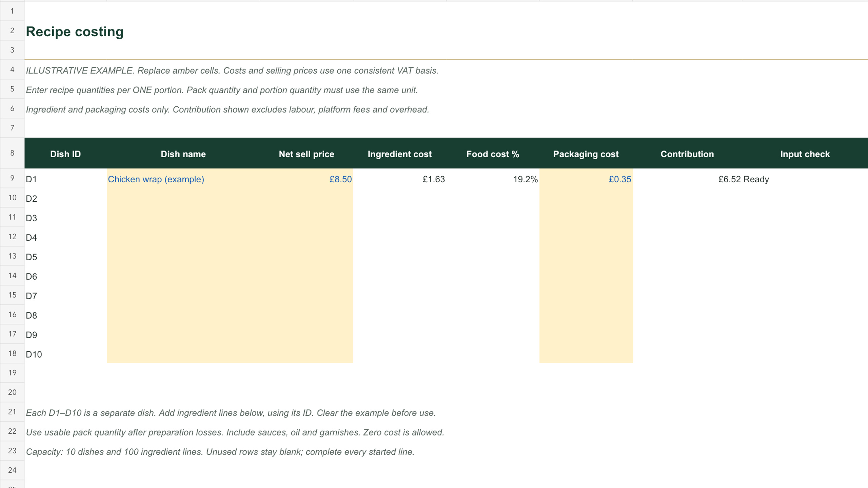This screenshot has height=488, width=868.
Task: Select the £1.63 ingredient cost cell
Action: 399,179
